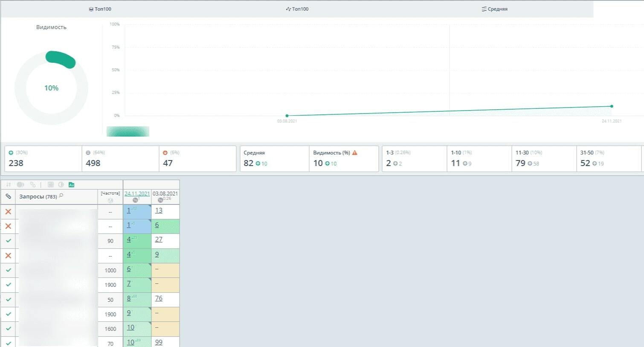Click the Средняя 82 stat card
The image size is (644, 347).
tap(275, 159)
